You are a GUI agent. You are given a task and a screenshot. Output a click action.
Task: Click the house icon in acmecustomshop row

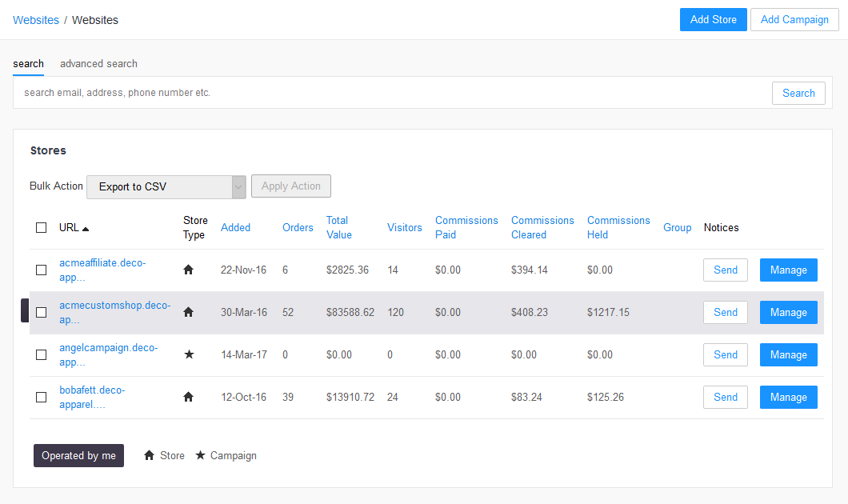pos(188,311)
